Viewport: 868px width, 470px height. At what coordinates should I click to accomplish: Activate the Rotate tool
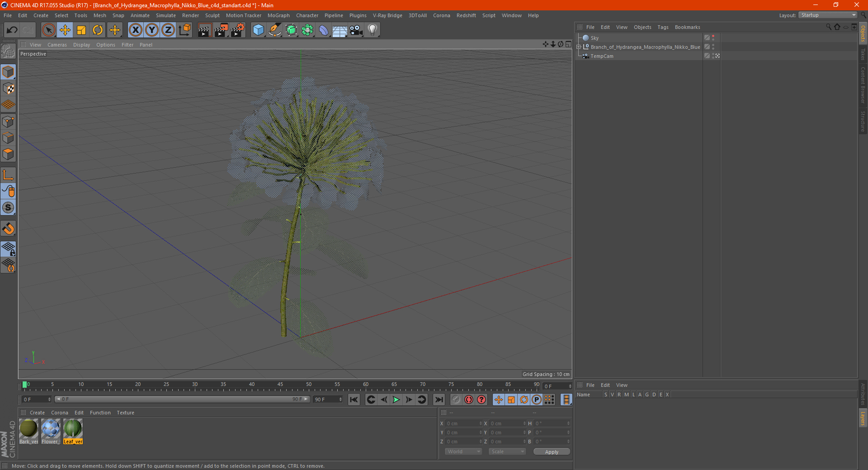(x=98, y=30)
